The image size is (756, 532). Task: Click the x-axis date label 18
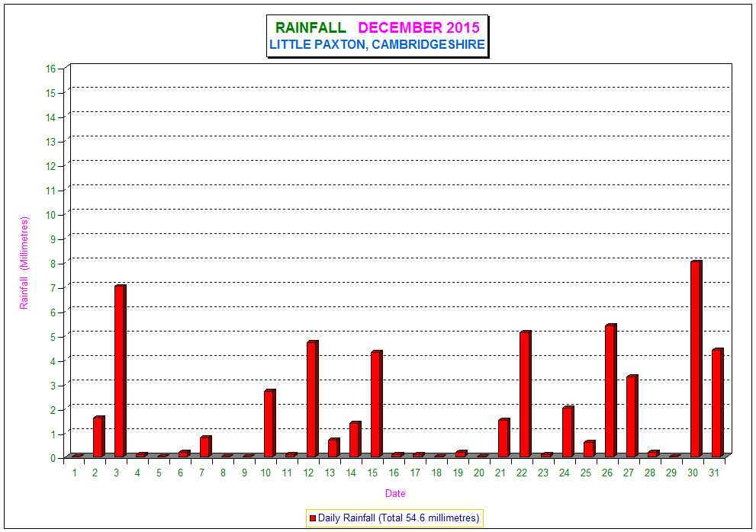click(436, 473)
